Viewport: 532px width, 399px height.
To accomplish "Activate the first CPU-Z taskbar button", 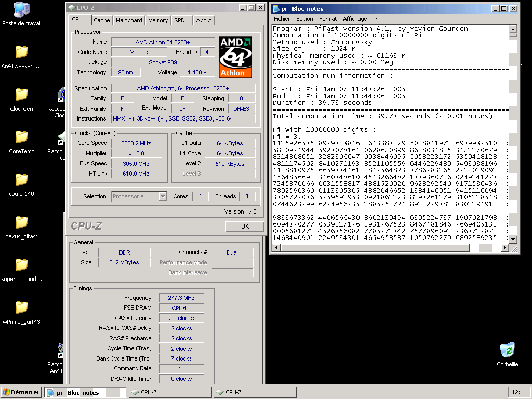I will (x=170, y=392).
